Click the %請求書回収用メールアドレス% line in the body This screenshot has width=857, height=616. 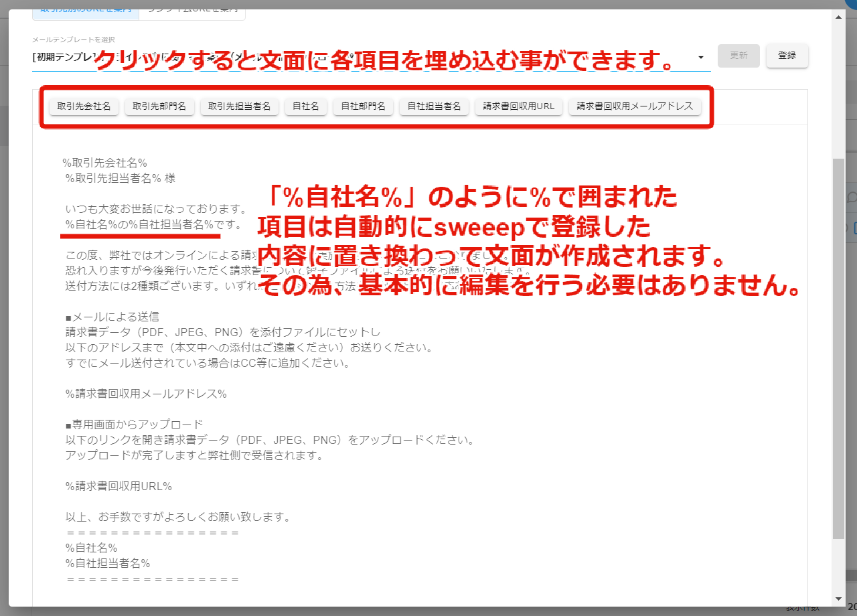(x=146, y=394)
